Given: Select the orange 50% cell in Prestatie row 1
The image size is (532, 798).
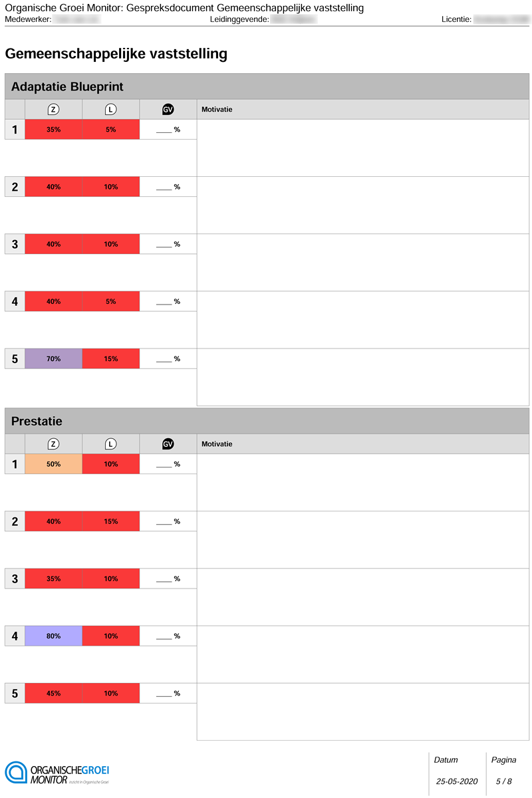Looking at the screenshot, I should point(54,464).
